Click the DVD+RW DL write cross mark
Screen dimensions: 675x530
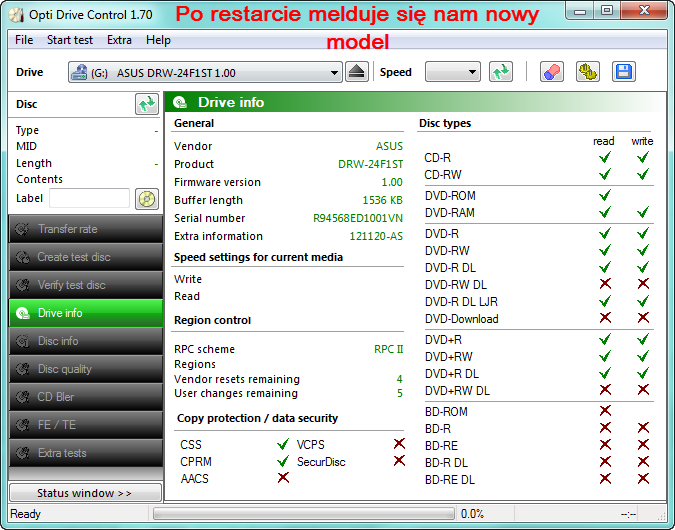[644, 390]
